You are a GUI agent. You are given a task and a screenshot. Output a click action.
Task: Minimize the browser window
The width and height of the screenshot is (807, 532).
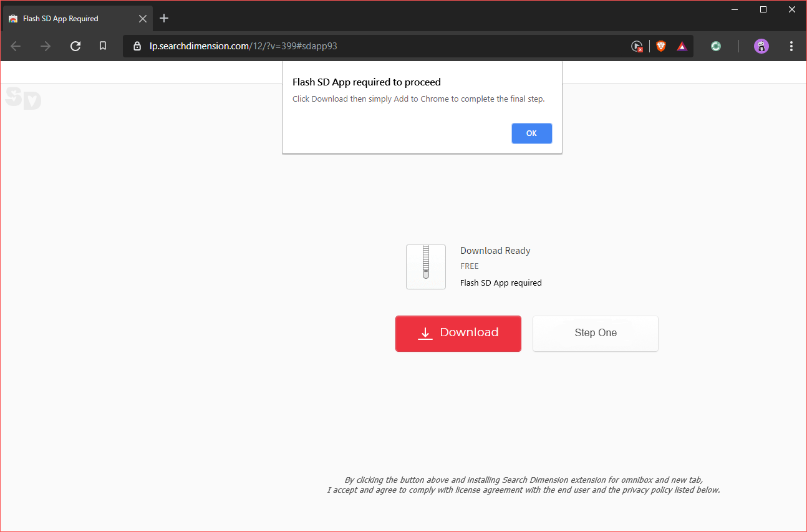735,9
